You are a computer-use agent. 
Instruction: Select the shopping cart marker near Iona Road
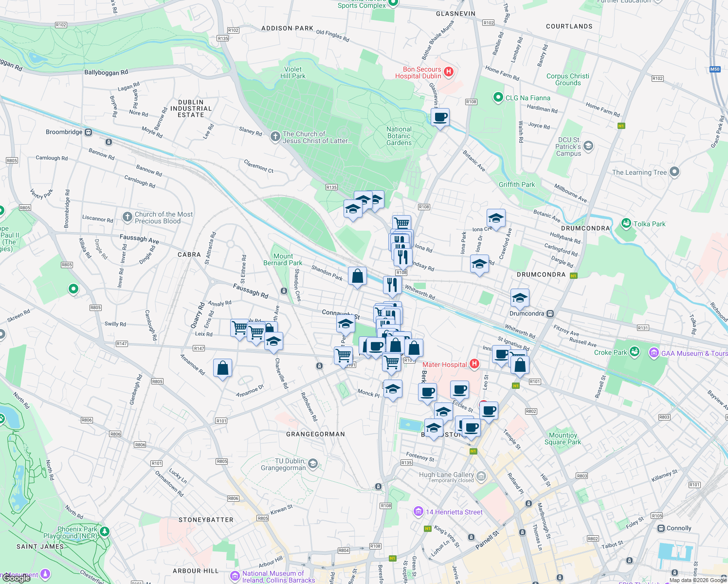click(x=402, y=222)
